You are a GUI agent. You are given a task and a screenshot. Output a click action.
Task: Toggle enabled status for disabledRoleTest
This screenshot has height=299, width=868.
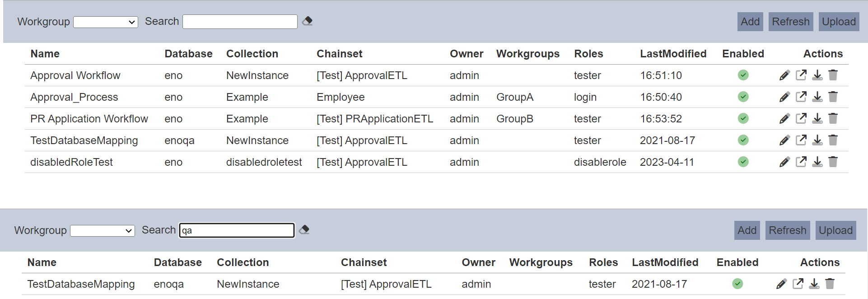[743, 162]
